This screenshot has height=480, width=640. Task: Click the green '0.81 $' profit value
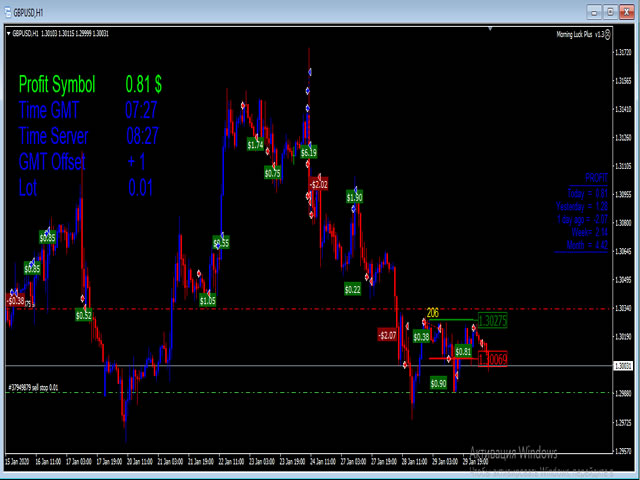[143, 84]
